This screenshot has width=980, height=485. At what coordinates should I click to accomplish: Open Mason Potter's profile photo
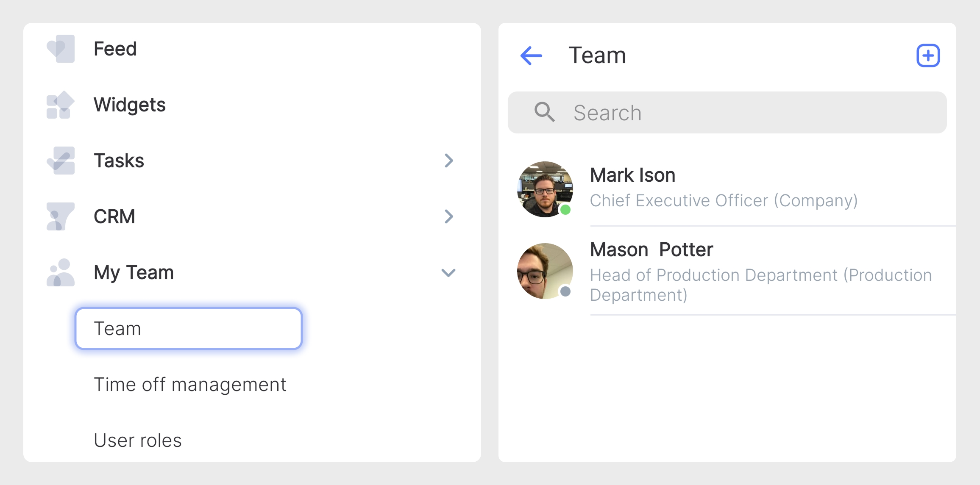pyautogui.click(x=545, y=271)
